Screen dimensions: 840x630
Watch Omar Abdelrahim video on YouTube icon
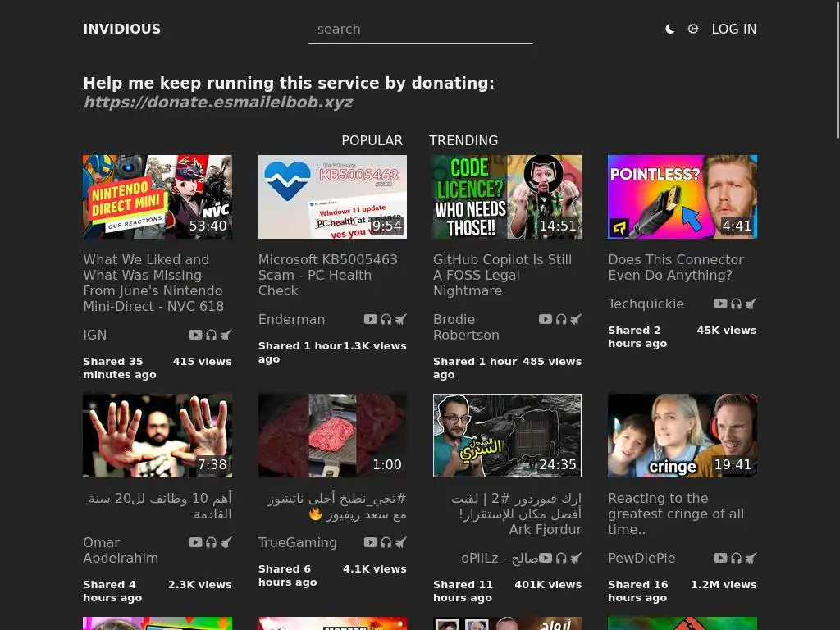(195, 542)
